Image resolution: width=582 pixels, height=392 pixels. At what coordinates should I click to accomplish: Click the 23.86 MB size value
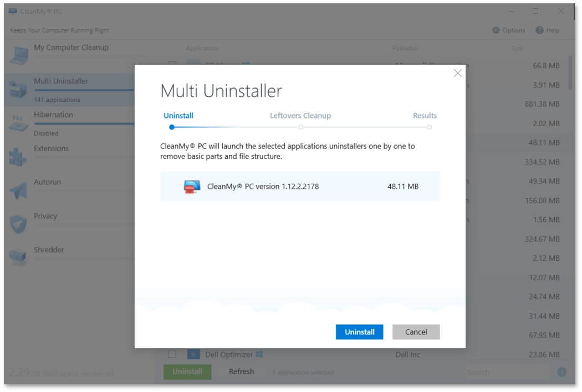[x=544, y=354]
